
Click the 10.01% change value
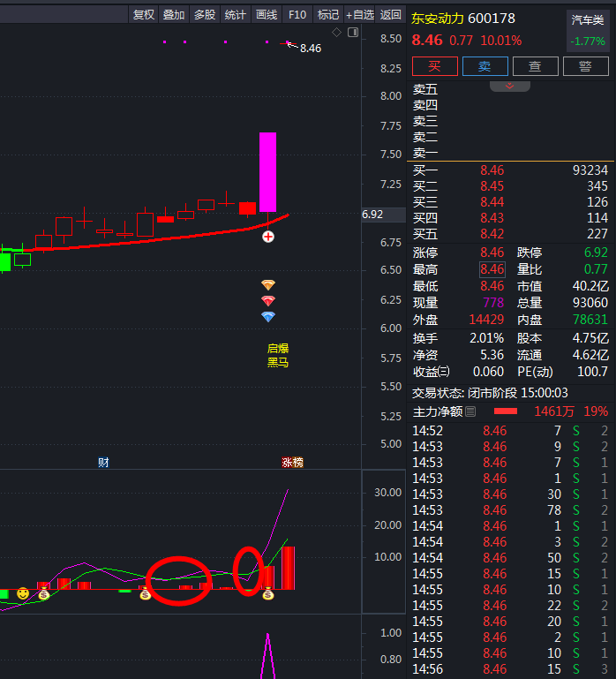point(501,41)
